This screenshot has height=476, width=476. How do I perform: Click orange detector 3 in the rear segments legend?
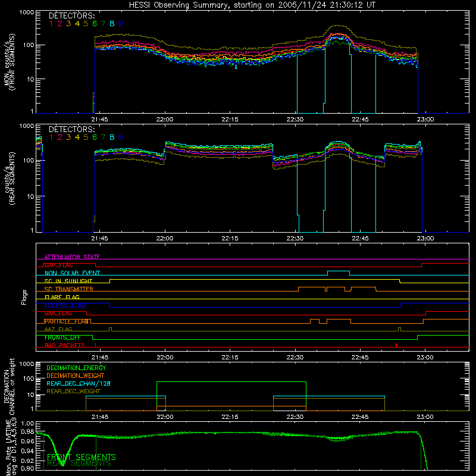point(68,137)
